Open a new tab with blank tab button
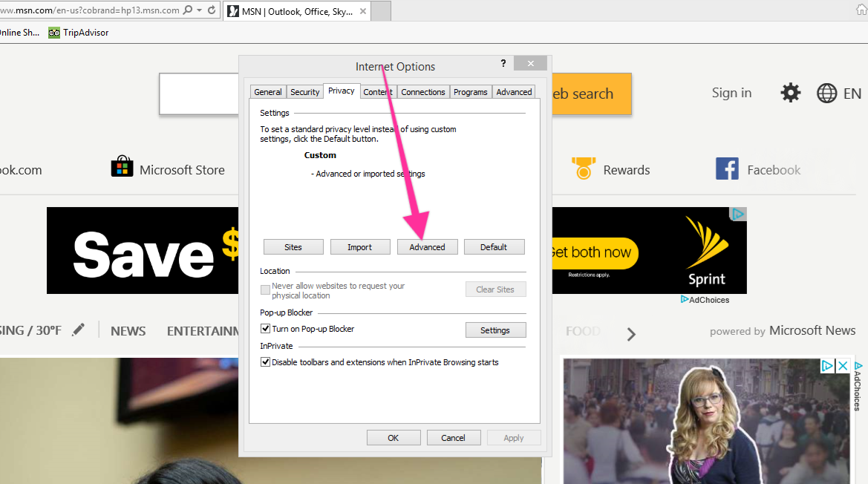The height and width of the screenshot is (484, 868). pyautogui.click(x=381, y=11)
